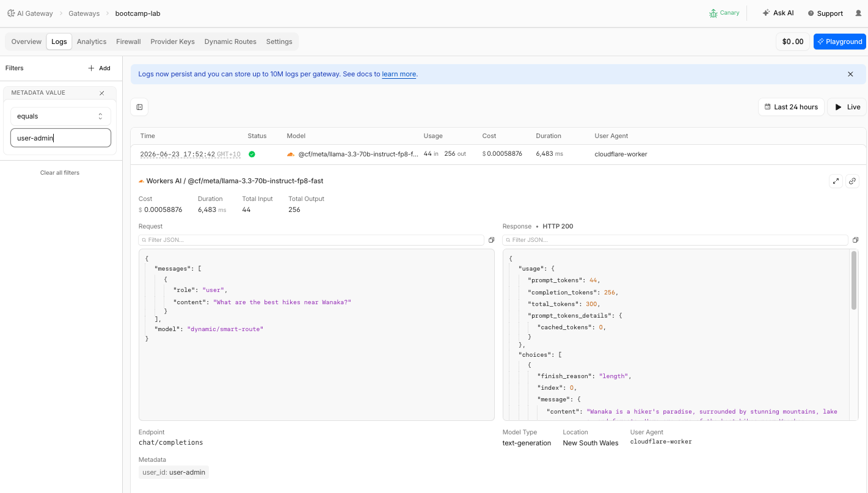Launch the Playground
Viewport: 868px width, 493px height.
tap(839, 42)
